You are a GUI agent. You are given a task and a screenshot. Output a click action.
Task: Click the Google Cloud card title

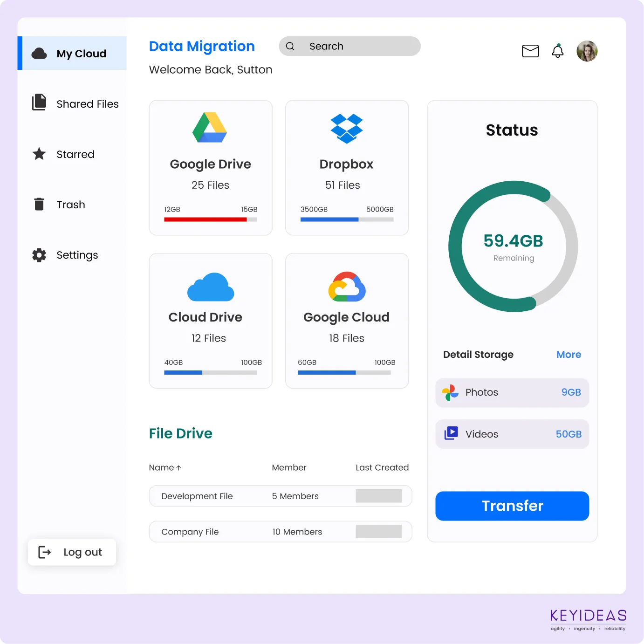click(x=347, y=317)
